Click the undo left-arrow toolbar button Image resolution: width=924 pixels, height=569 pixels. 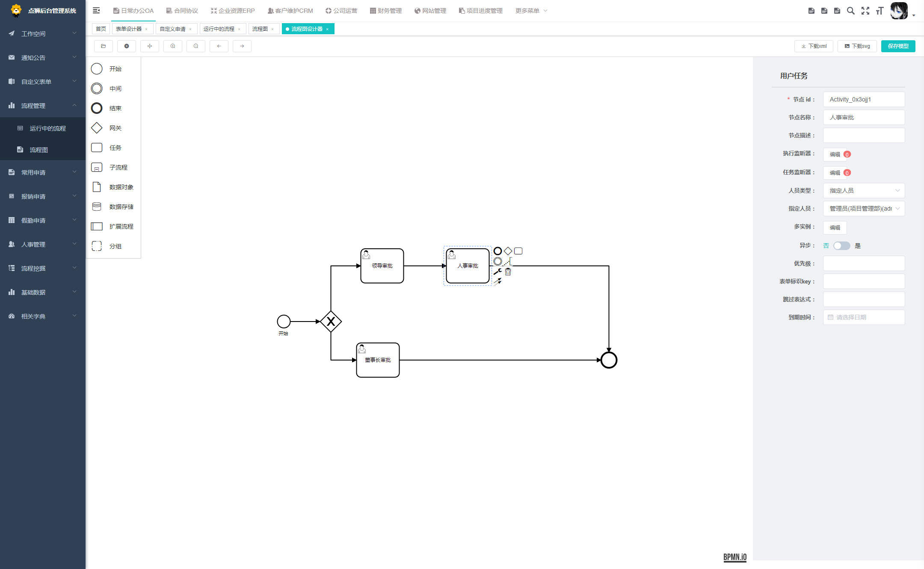tap(219, 46)
